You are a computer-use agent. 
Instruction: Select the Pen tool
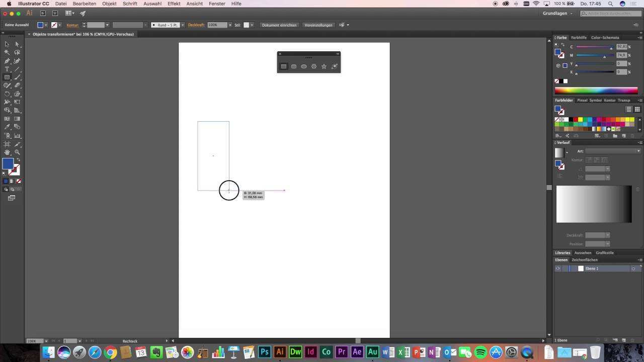(x=7, y=61)
